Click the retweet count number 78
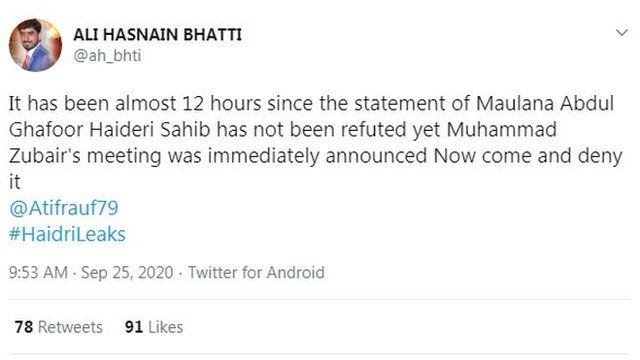Viewport: 640px width, 360px height. tap(24, 327)
